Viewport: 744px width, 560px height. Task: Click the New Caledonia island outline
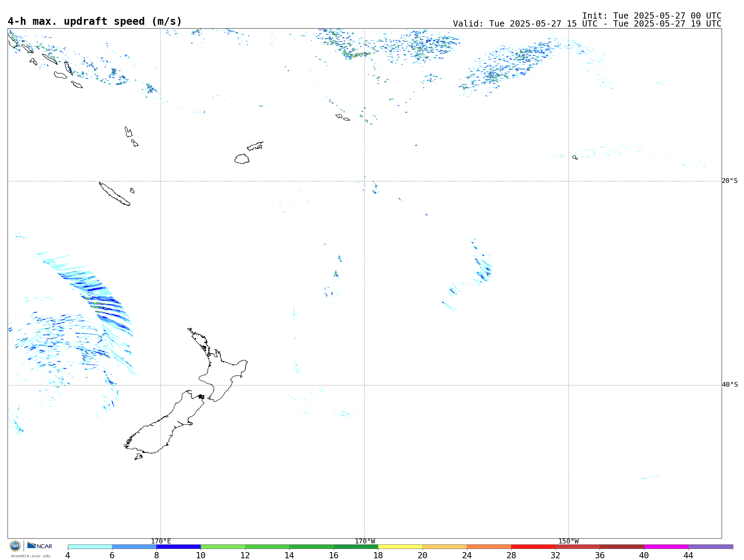point(115,194)
